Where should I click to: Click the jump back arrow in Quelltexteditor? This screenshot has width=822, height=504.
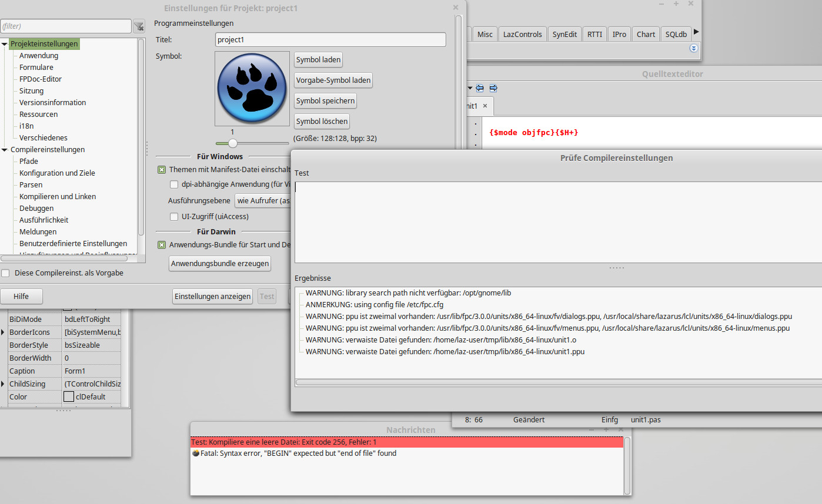(x=480, y=88)
